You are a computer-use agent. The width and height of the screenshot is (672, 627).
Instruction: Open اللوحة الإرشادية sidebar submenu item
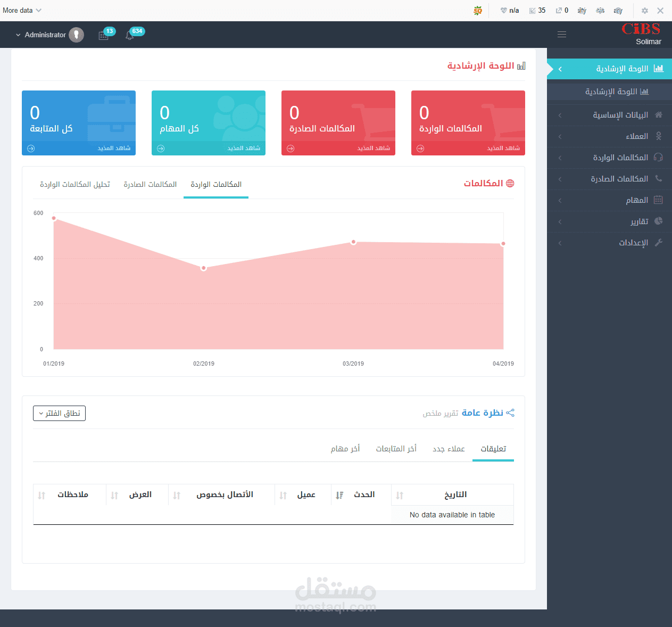click(x=610, y=92)
